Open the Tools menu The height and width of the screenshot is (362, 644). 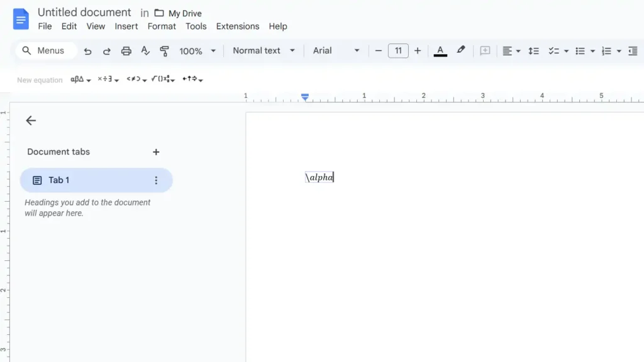click(196, 26)
